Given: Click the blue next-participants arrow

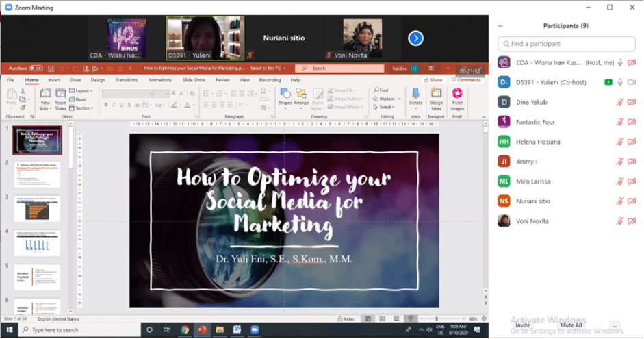Looking at the screenshot, I should click(415, 38).
